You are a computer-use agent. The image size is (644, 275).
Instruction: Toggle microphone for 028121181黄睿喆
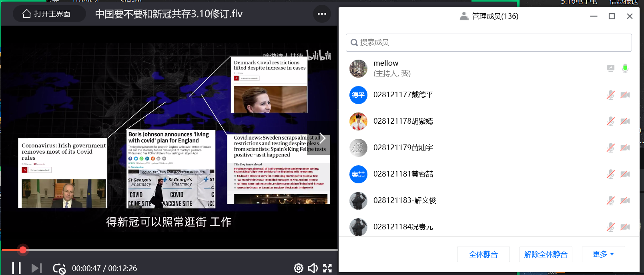pyautogui.click(x=610, y=174)
